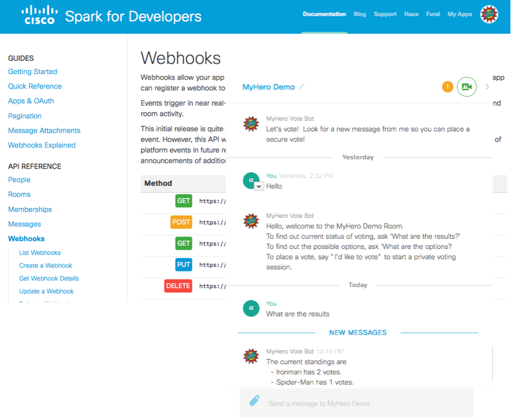Viewport: 511px width, 420px height.
Task: Click the MyHero Demo room title
Action: tap(268, 87)
